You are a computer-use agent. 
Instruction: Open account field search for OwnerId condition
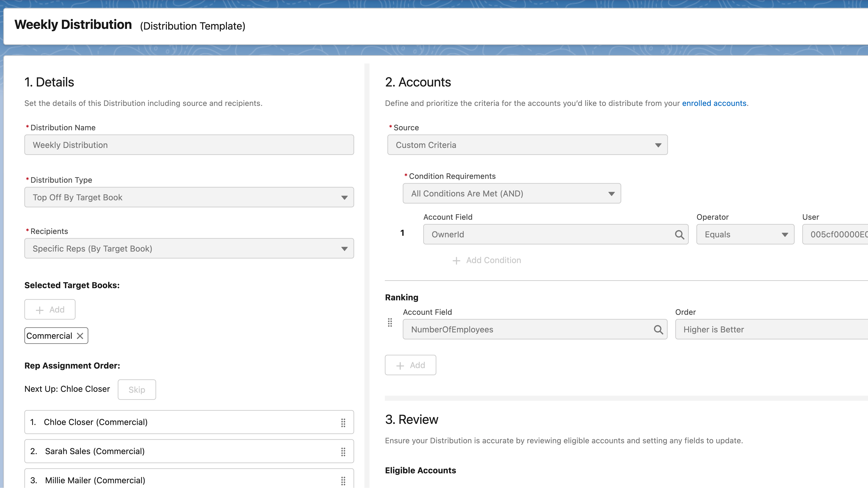679,234
